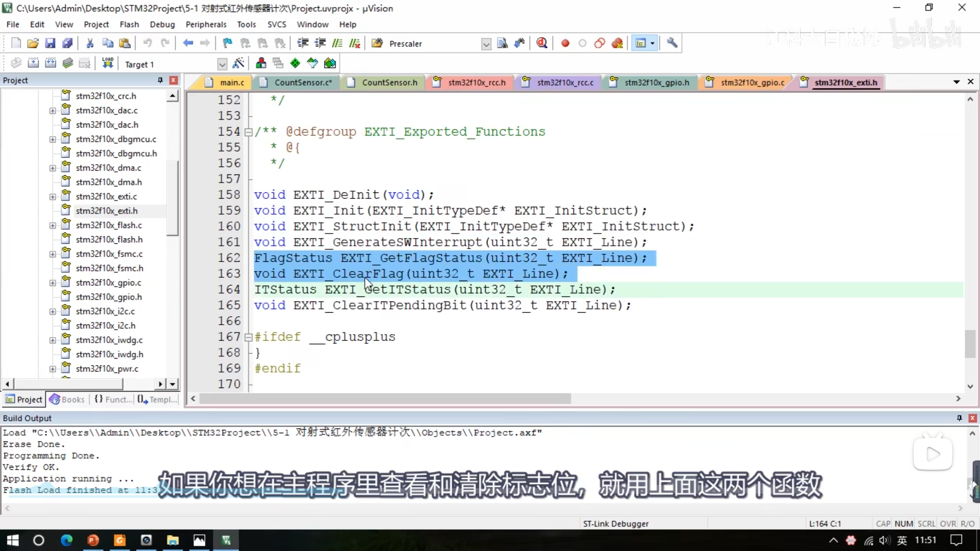The height and width of the screenshot is (551, 980).
Task: Open the Options for Target icon
Action: coord(238,64)
